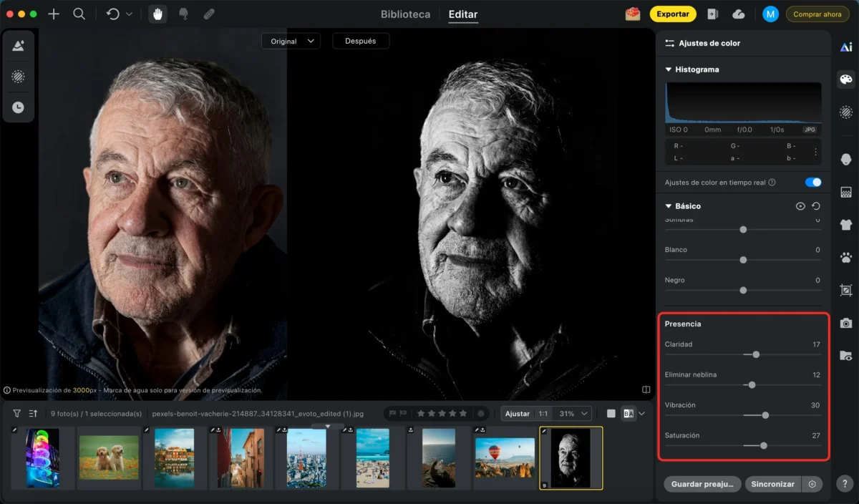This screenshot has height=504, width=859.
Task: Select the hot air balloons thumbnail
Action: [505, 457]
